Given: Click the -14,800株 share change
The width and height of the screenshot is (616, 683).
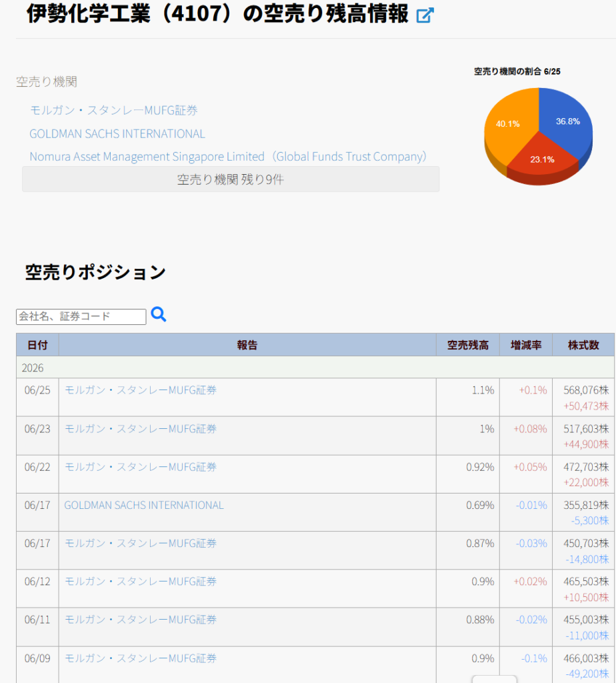Looking at the screenshot, I should [587, 559].
